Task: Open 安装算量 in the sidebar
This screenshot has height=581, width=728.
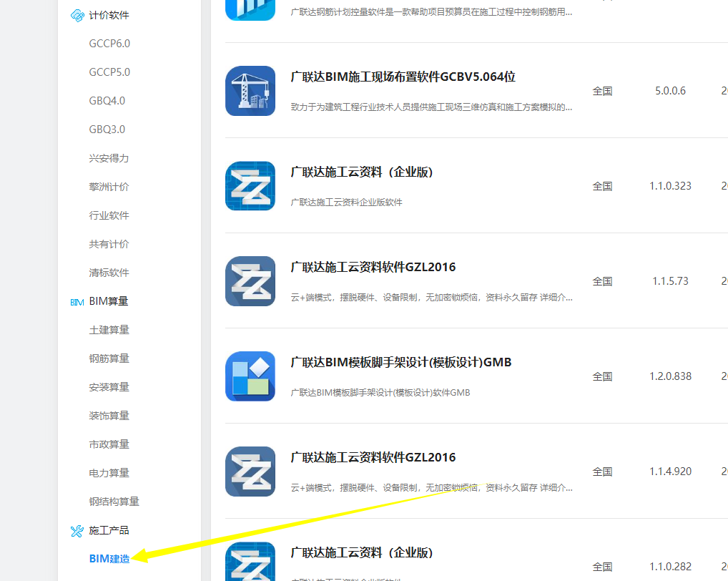Action: [x=109, y=387]
